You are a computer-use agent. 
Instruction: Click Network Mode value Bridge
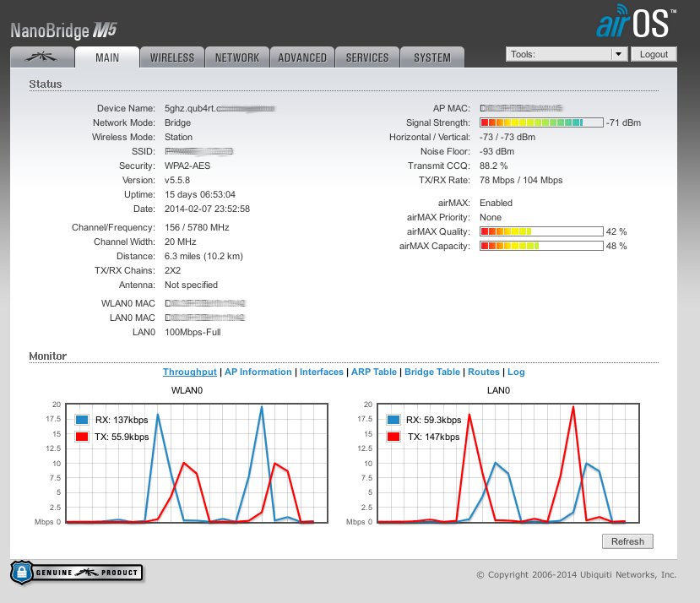[177, 122]
